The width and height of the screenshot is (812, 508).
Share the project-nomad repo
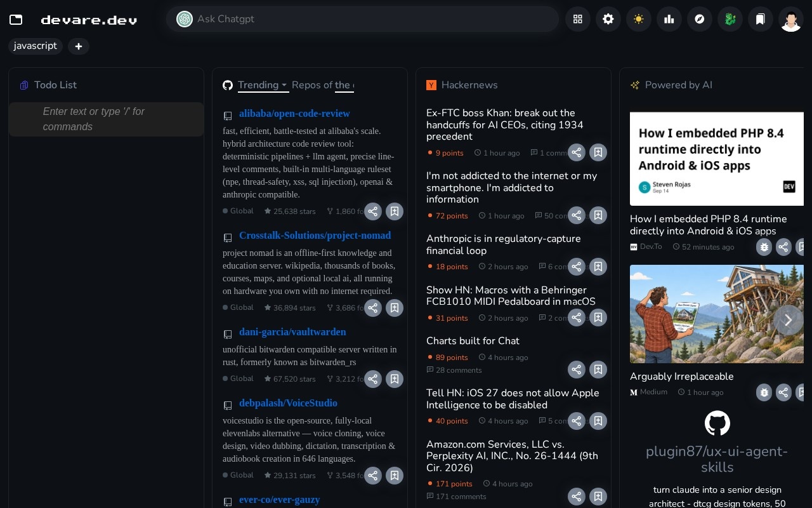[373, 308]
